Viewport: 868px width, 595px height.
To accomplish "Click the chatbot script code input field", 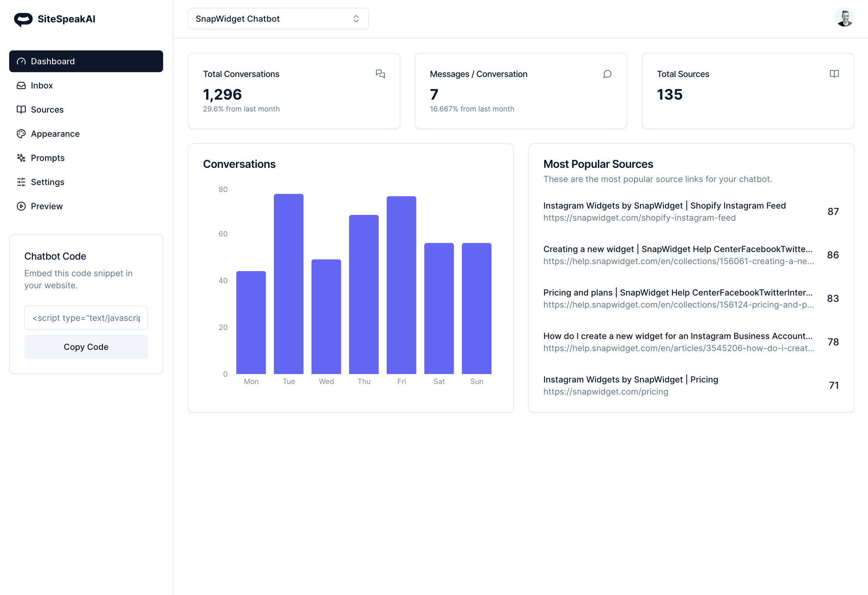I will click(x=86, y=318).
